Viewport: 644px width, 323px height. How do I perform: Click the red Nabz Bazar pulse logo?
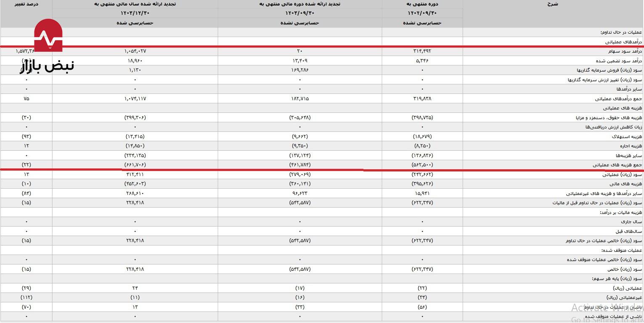48,36
